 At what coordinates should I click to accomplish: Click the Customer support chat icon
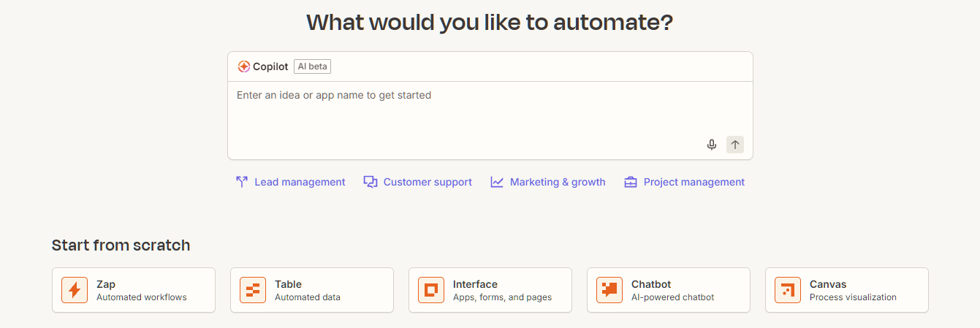click(371, 182)
